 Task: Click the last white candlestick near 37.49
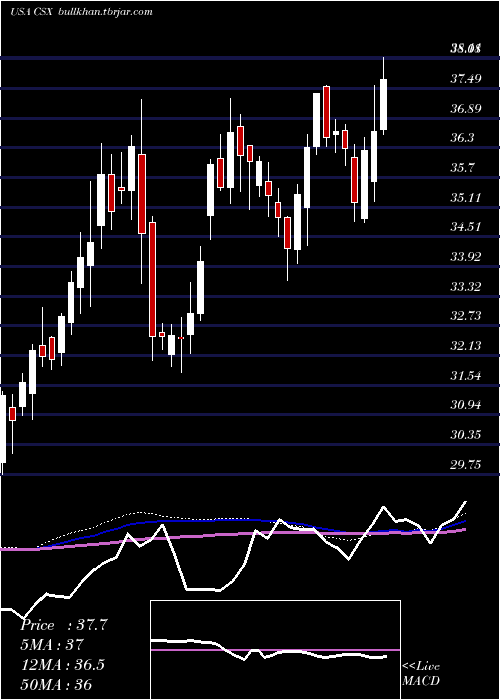point(383,96)
